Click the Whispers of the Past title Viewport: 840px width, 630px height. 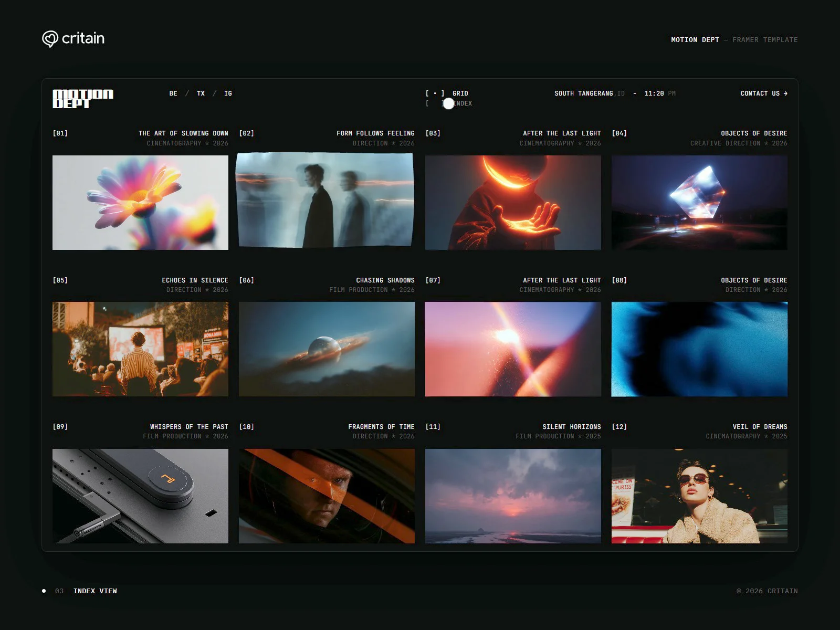point(189,427)
